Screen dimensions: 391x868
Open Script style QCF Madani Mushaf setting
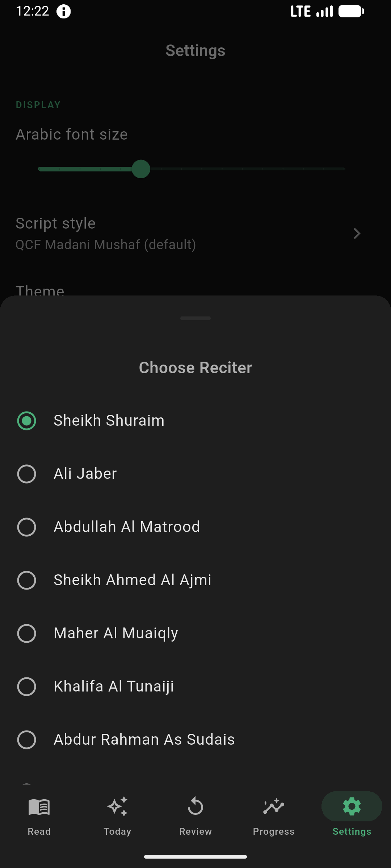click(106, 234)
